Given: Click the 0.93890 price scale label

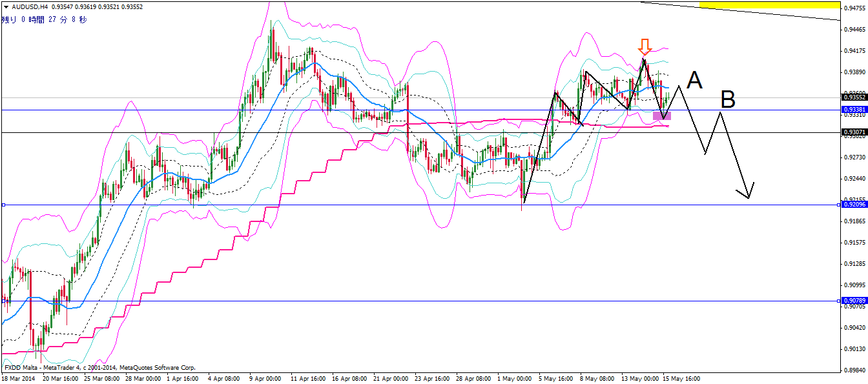Looking at the screenshot, I should [x=854, y=72].
